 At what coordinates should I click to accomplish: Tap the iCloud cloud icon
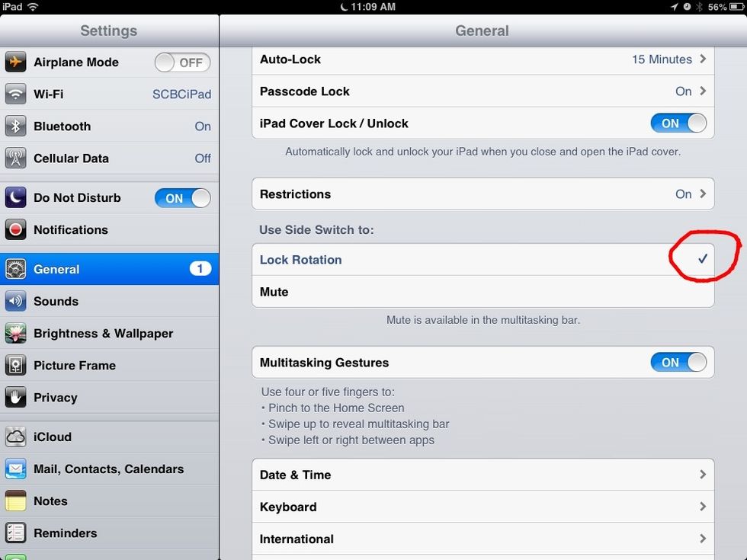pyautogui.click(x=15, y=437)
